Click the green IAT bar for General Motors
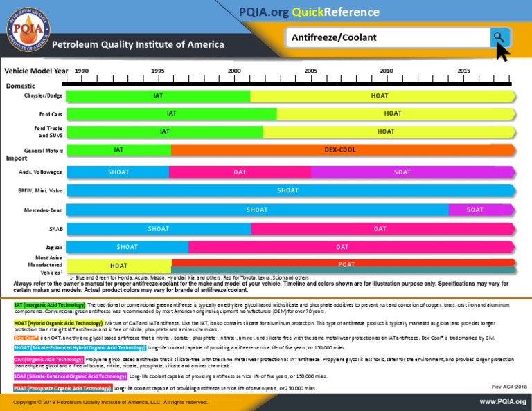The width and height of the screenshot is (532, 411). [x=118, y=150]
